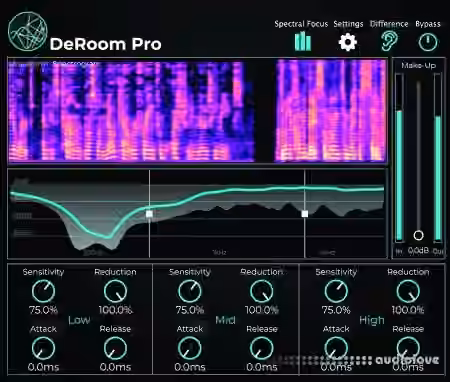This screenshot has height=382, width=450.
Task: Select the Low band label
Action: (79, 320)
